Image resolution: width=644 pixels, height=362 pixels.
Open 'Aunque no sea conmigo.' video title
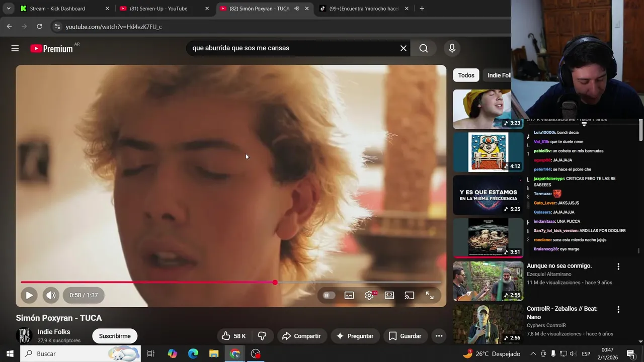[x=559, y=265]
